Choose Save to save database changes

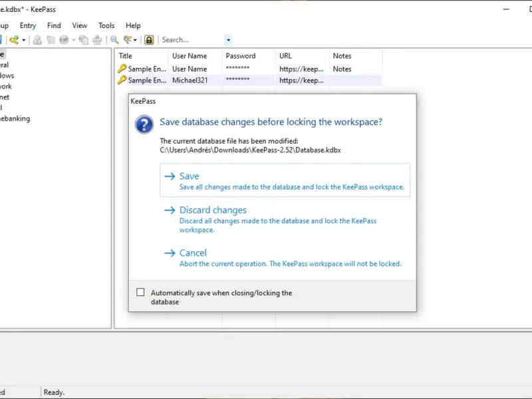point(189,176)
